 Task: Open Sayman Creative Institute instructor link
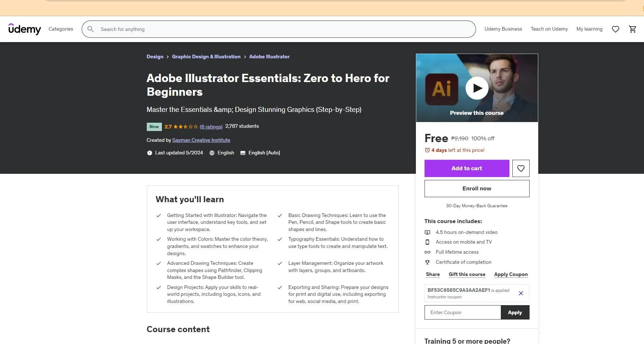tap(201, 140)
